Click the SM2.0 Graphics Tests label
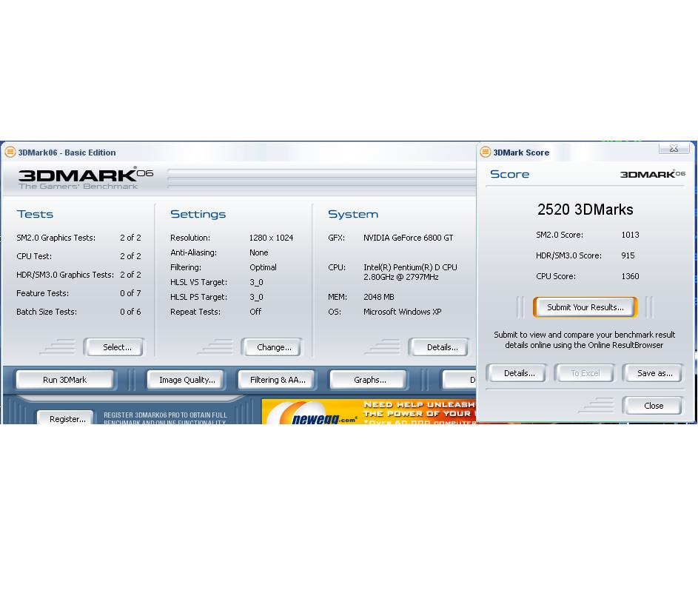 coord(56,238)
